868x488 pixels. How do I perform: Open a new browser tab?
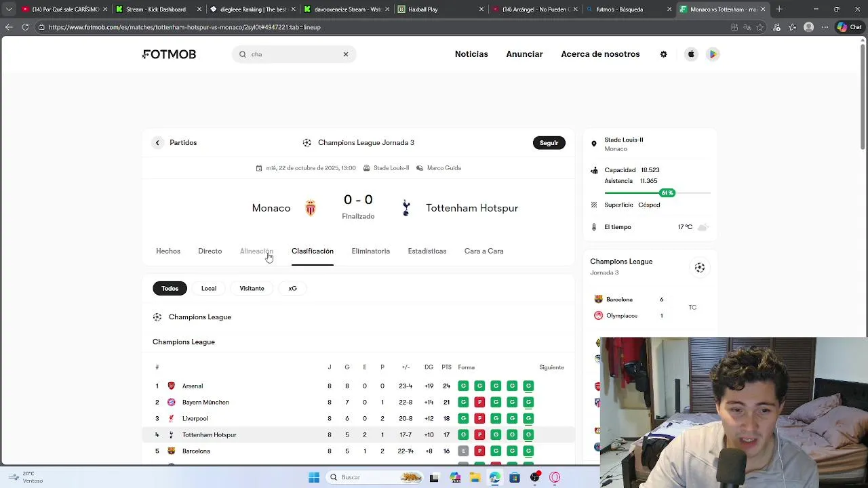coord(779,9)
